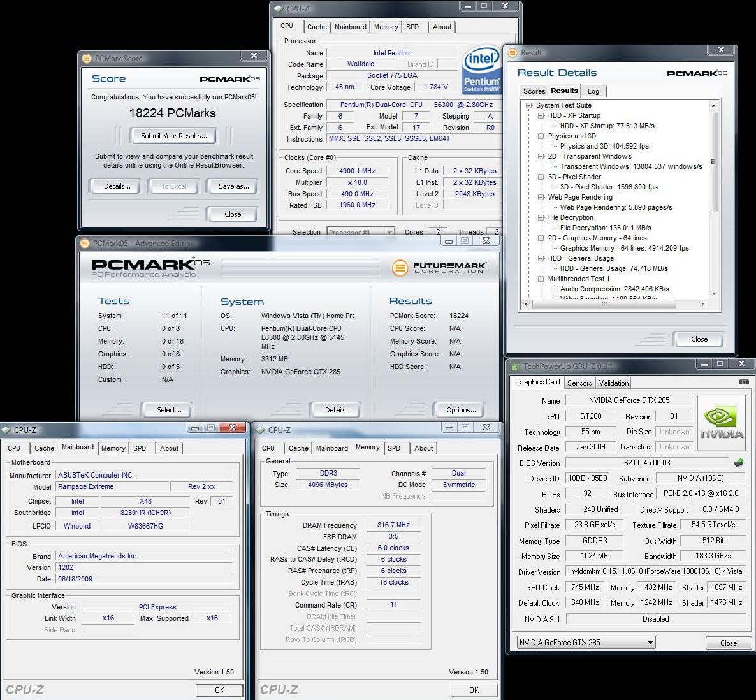Click the vertical scrollbar thumb in Results tree
This screenshot has height=700, width=756.
click(713, 162)
